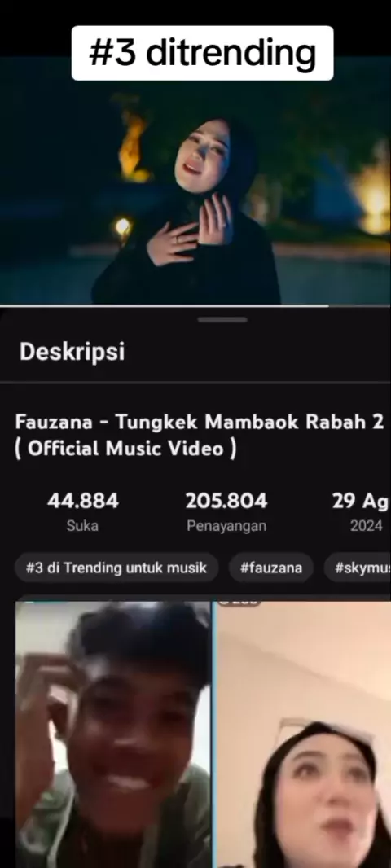This screenshot has width=391, height=868.
Task: Tap the 205.804 Penayangan view count
Action: point(226,511)
